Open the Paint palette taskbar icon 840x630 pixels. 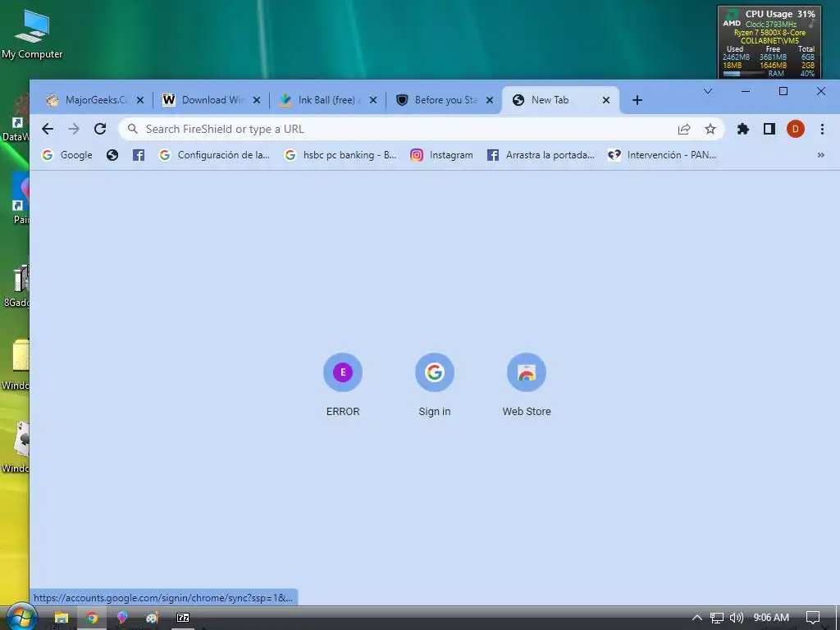click(152, 618)
